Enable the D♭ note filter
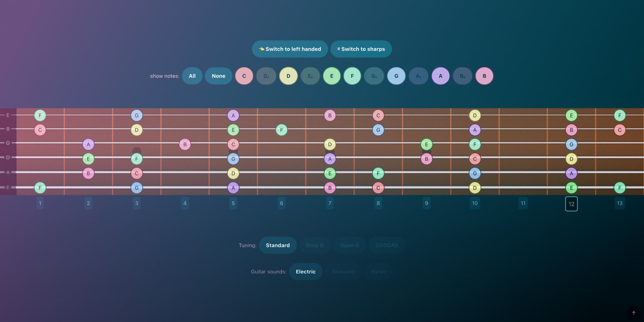This screenshot has width=644, height=322. click(266, 76)
